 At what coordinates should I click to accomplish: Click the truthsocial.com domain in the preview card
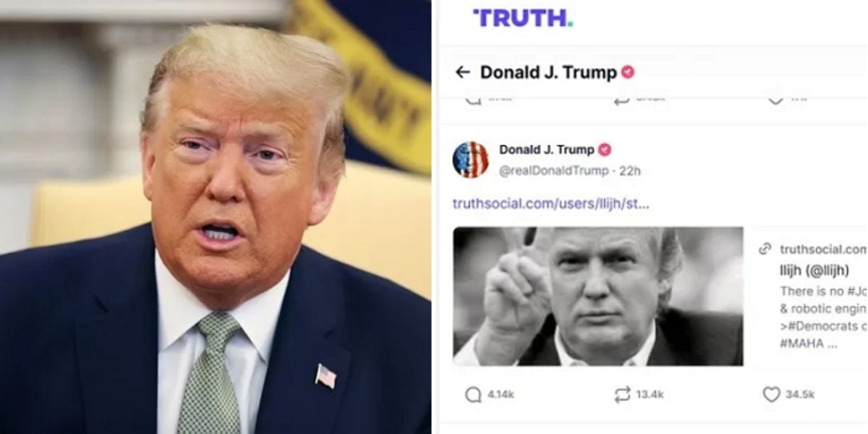(x=823, y=249)
